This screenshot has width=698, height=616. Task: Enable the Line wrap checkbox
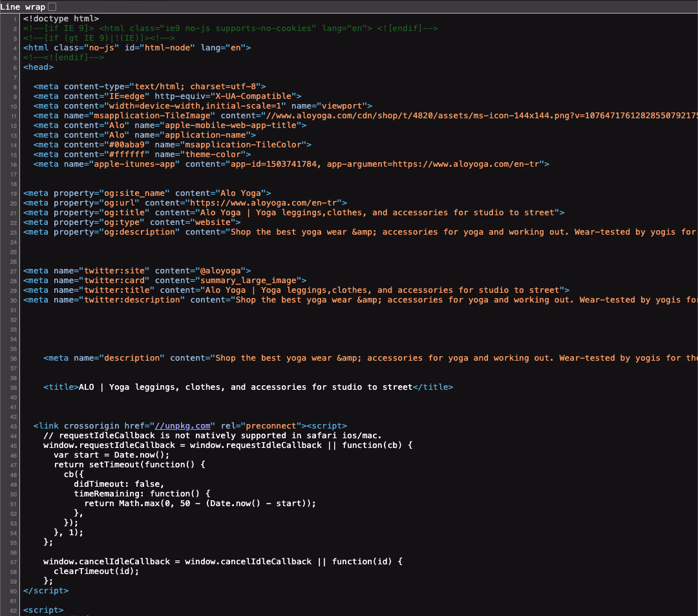(52, 6)
